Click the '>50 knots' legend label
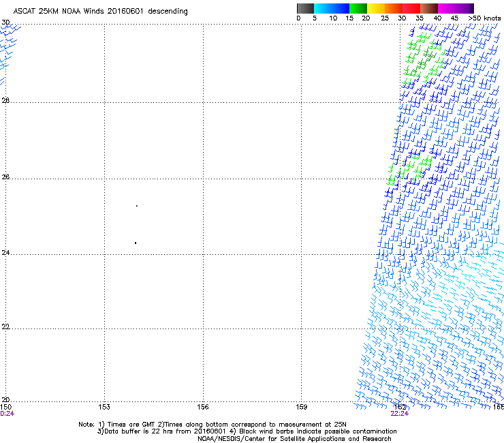Screen dimensions: 504x443 pyautogui.click(x=484, y=18)
